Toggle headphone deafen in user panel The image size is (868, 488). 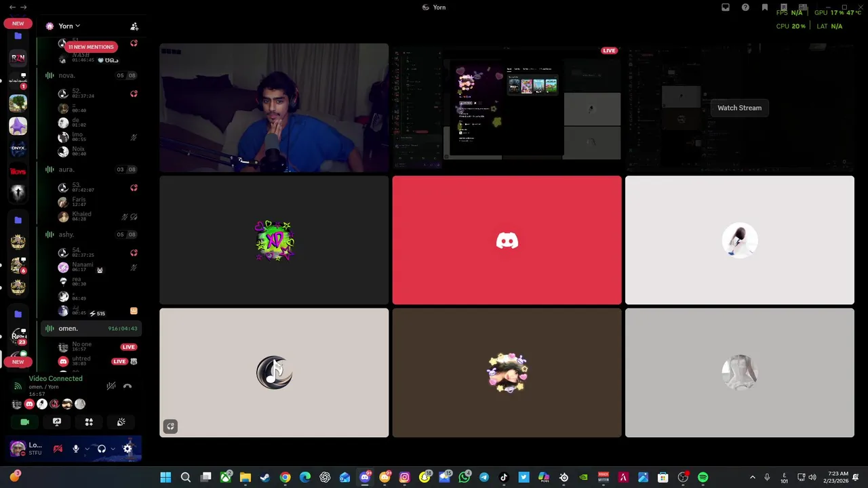click(x=101, y=449)
